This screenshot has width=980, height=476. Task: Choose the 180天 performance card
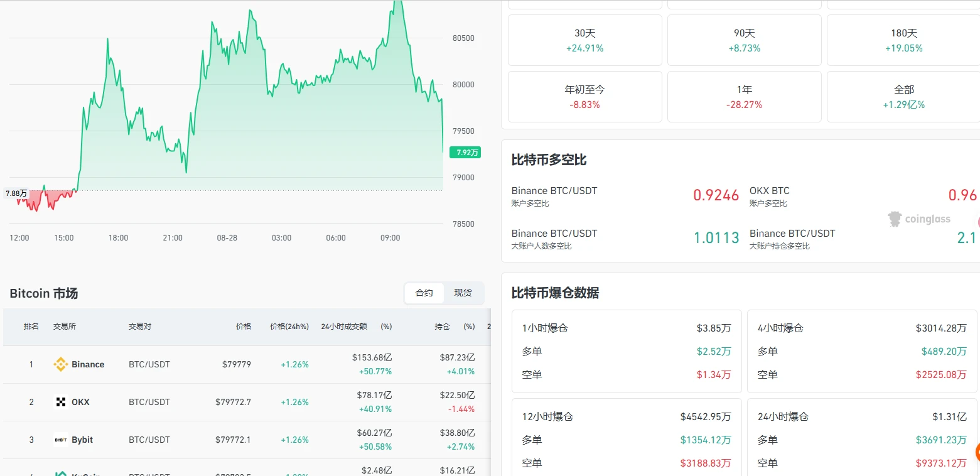pyautogui.click(x=904, y=40)
